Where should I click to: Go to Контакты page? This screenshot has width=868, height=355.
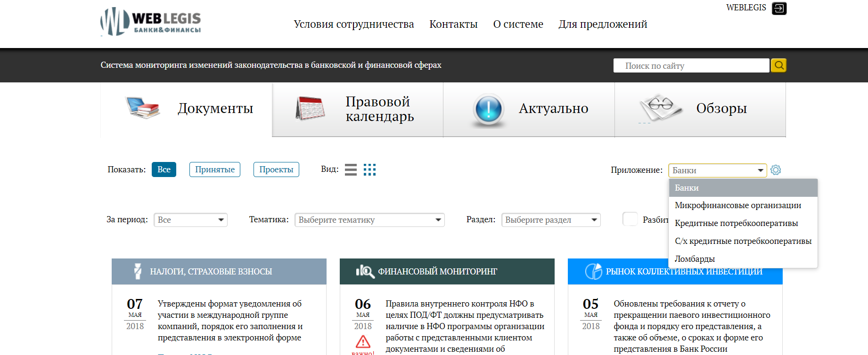[453, 24]
